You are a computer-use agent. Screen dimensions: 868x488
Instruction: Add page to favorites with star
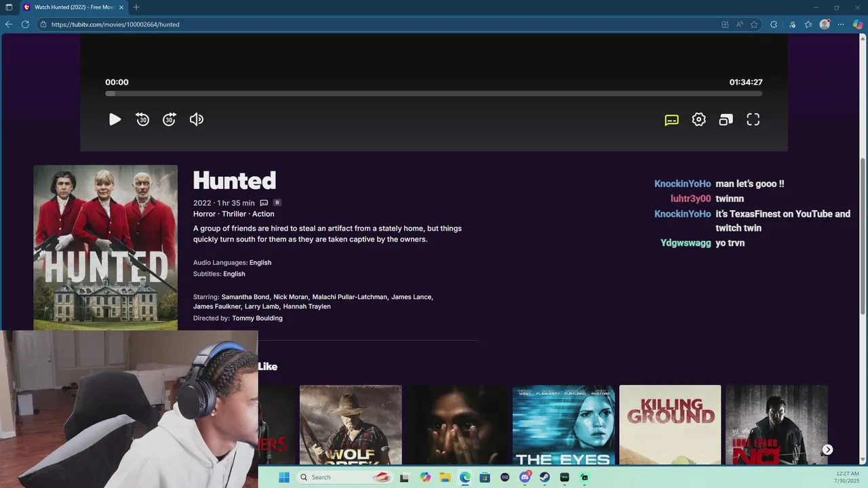pos(753,24)
